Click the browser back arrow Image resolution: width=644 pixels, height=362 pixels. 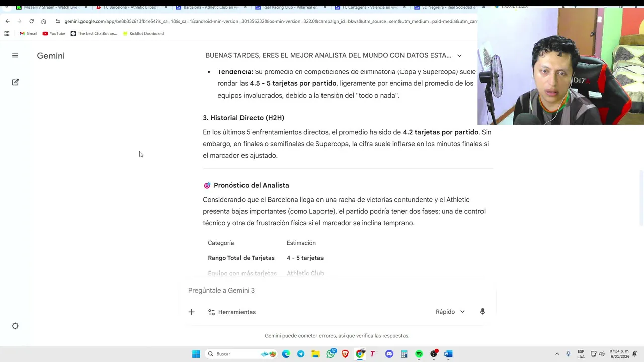click(7, 21)
